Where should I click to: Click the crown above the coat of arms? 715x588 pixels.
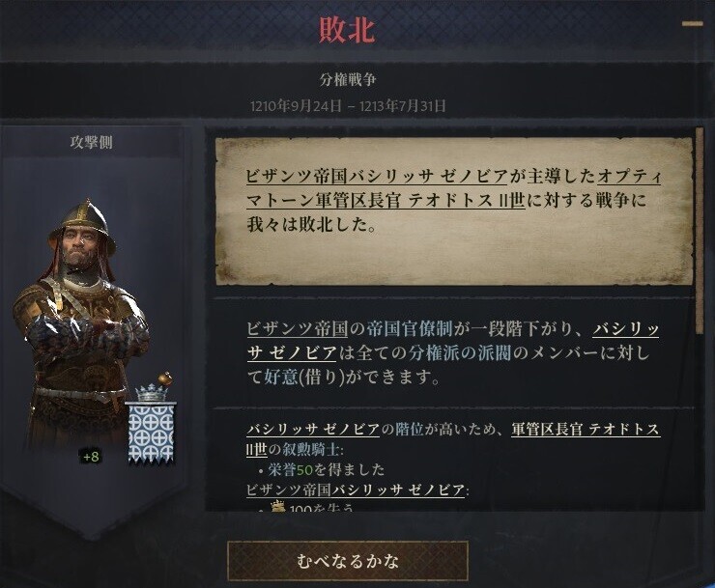pos(152,392)
